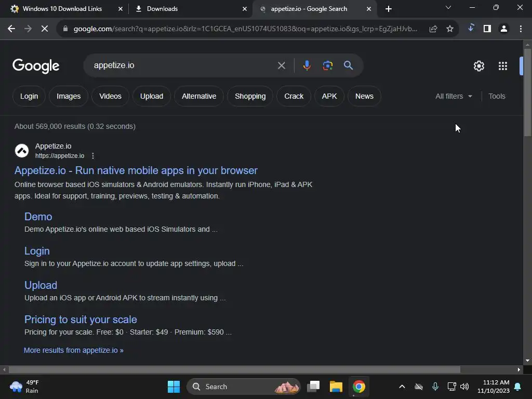Switch to the Downloads tab
The image size is (532, 399).
click(162, 9)
